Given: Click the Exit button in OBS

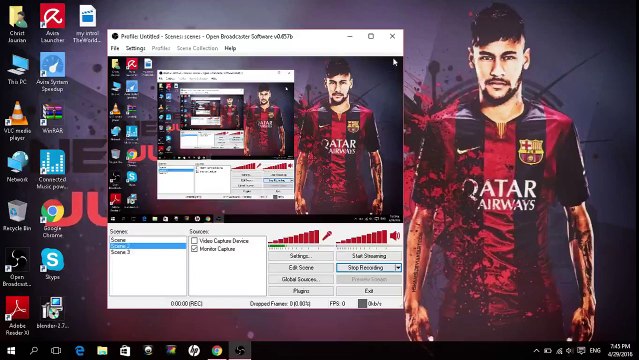Looking at the screenshot, I should coord(369,291).
